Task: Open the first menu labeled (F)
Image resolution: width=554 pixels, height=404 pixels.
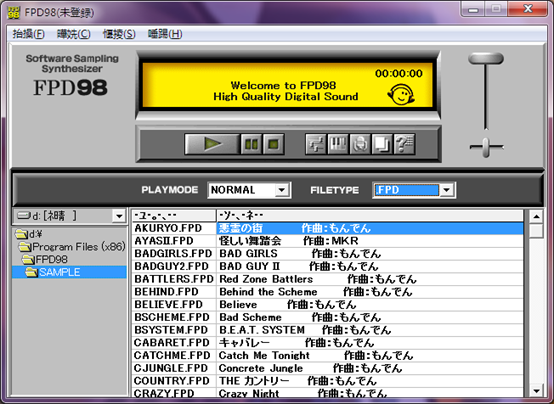Action: tap(29, 34)
